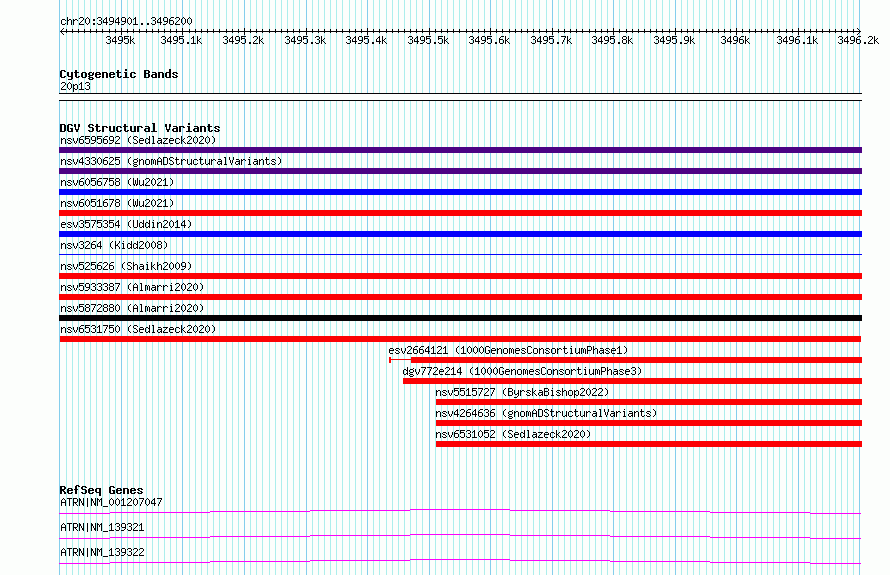Click the 3495.9k ruler label
Screen dimensions: 890x575
[x=674, y=40]
